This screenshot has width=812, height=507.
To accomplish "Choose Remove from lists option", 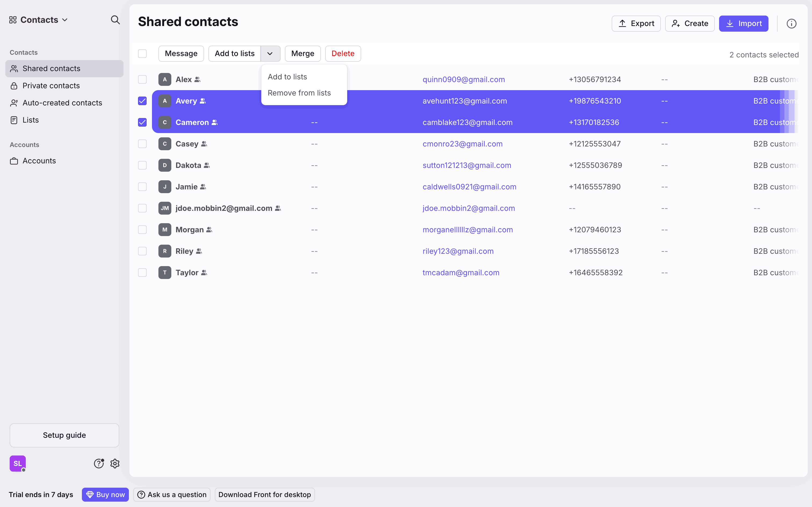I will click(299, 93).
